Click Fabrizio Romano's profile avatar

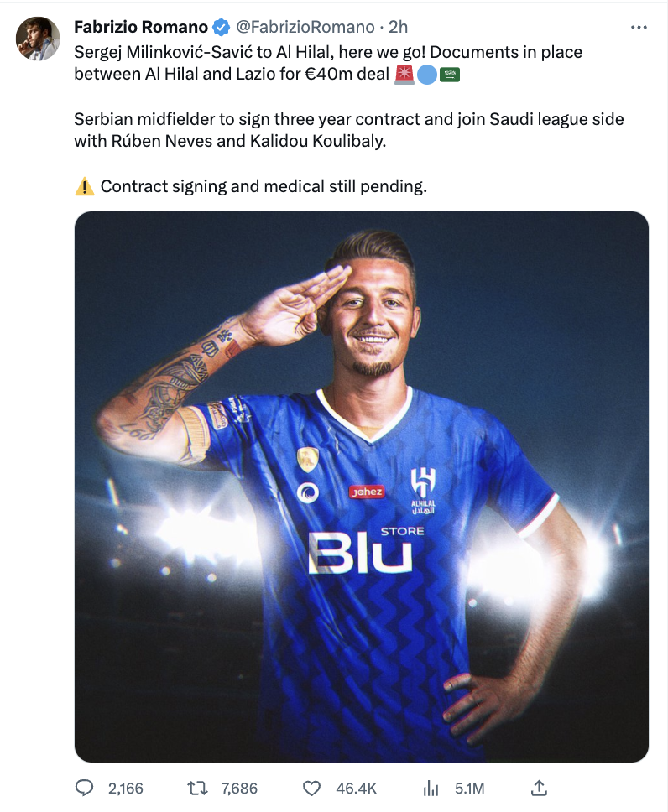point(38,39)
